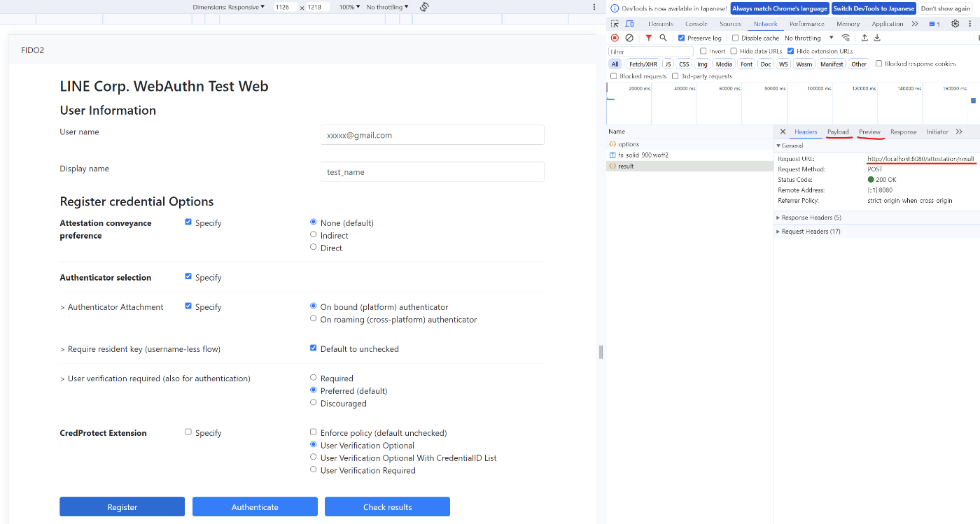The image size is (980, 524).
Task: Select the fa-solid-900.woff2 request row
Action: click(689, 155)
